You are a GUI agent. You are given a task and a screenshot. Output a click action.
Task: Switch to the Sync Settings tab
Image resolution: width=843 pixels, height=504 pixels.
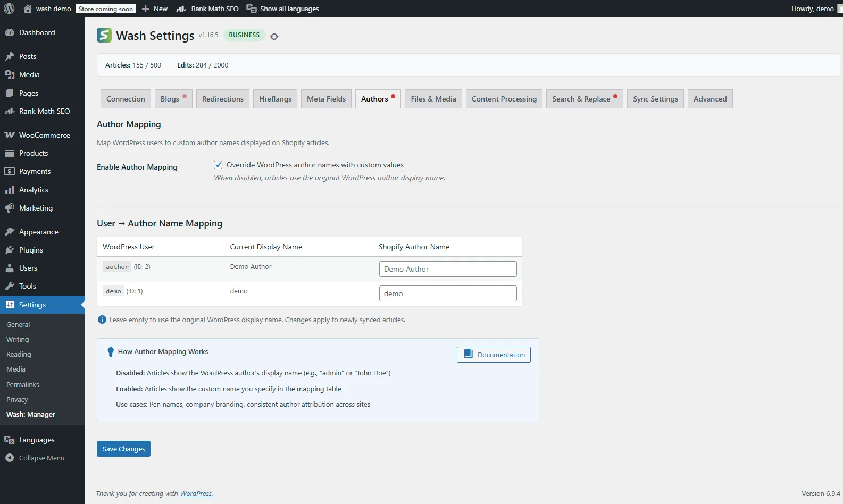click(655, 99)
